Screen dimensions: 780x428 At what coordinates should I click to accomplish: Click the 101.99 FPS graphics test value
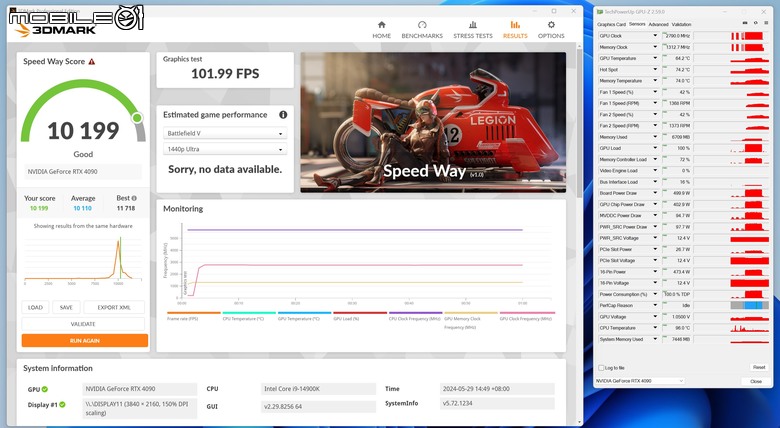click(225, 74)
